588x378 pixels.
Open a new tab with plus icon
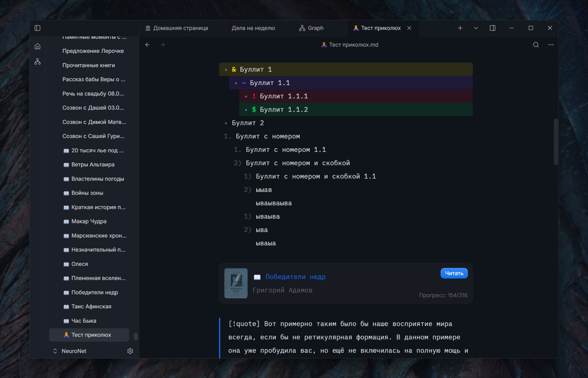460,28
